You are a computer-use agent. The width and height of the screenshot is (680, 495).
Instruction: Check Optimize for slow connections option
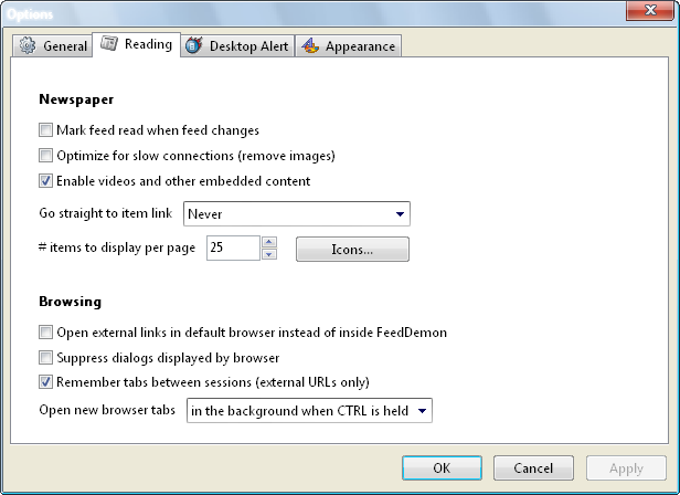46,155
